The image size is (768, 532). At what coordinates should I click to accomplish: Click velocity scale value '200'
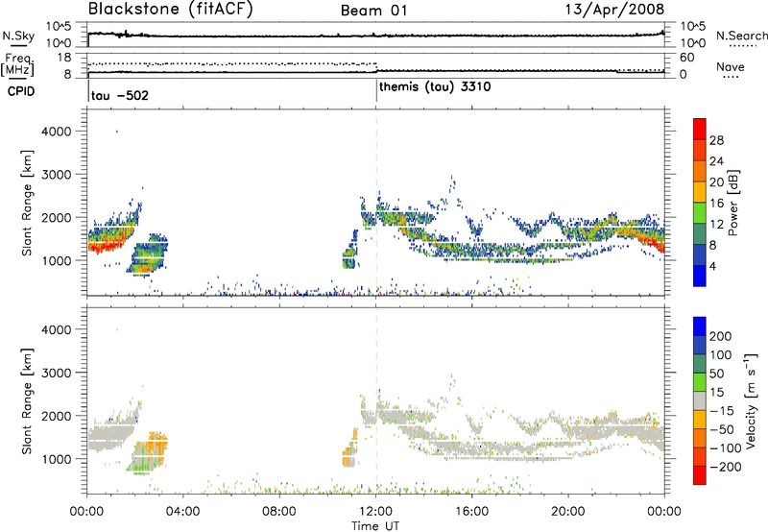pyautogui.click(x=721, y=336)
